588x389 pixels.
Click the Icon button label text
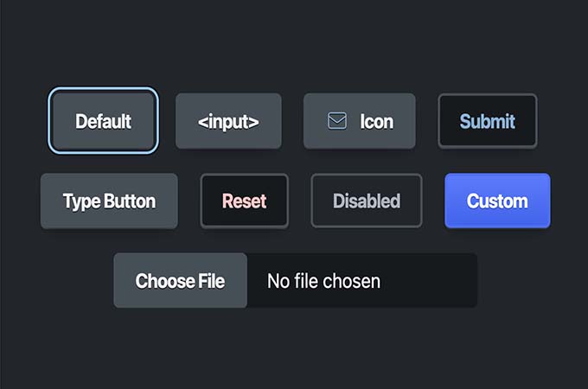(376, 121)
